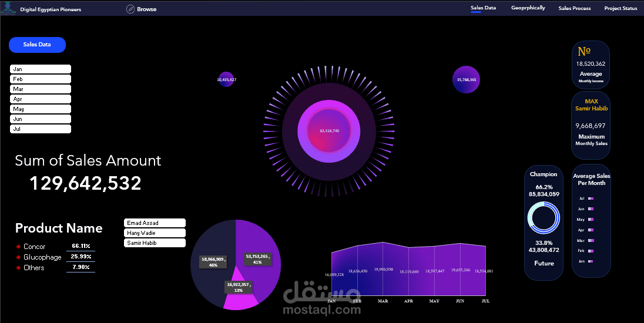Image resolution: width=644 pixels, height=323 pixels.
Task: Select Jul in the month slicer
Action: click(40, 129)
